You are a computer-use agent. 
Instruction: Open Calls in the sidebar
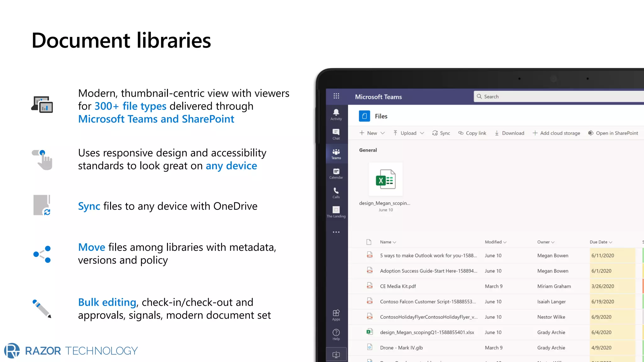coord(336,193)
